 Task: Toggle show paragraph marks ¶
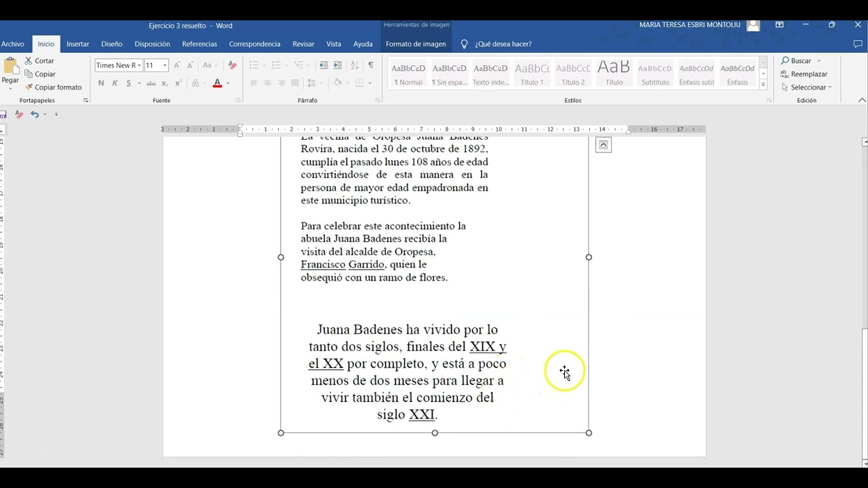point(371,66)
